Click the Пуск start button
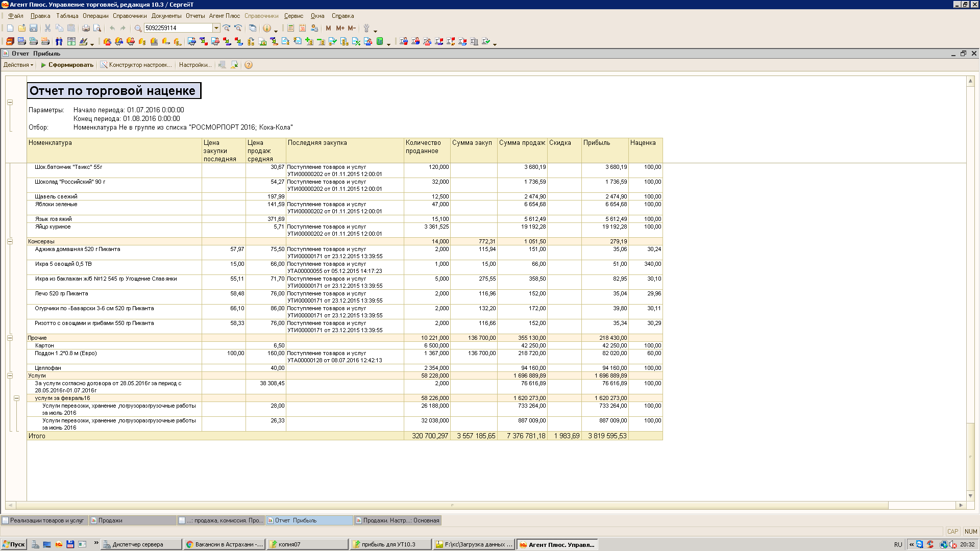The image size is (980, 551). (x=14, y=544)
